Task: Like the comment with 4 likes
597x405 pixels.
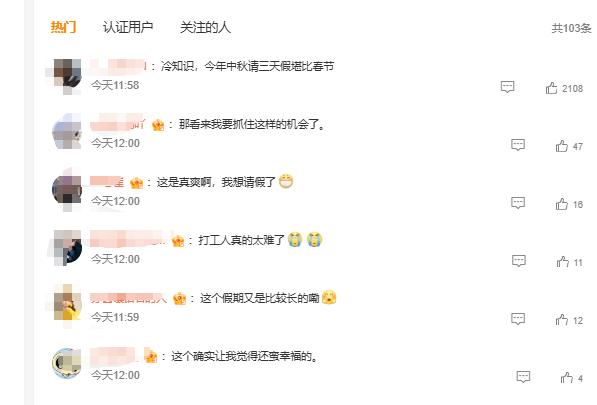Action: pos(567,378)
